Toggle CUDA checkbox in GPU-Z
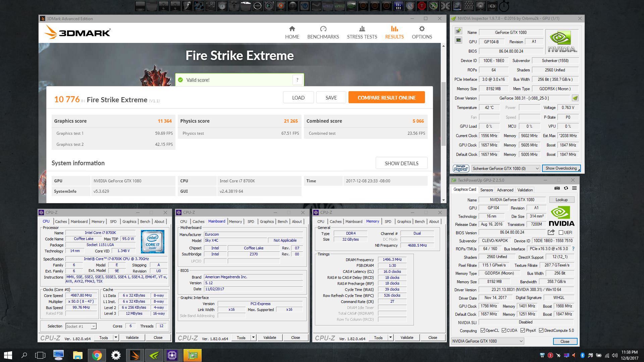The height and width of the screenshot is (362, 644). coord(504,330)
